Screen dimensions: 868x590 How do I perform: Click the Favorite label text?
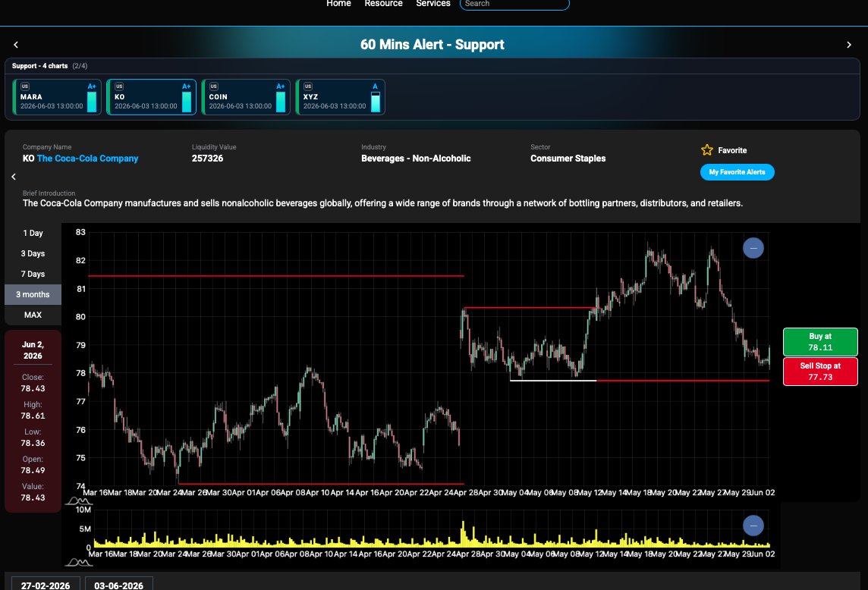[x=732, y=151]
